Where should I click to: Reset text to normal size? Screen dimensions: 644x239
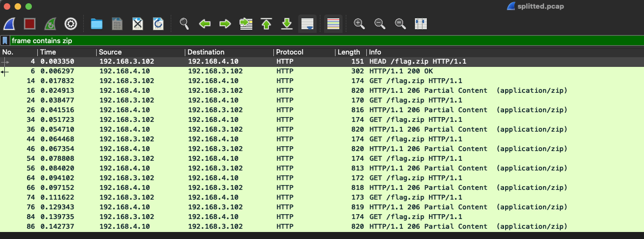point(400,24)
